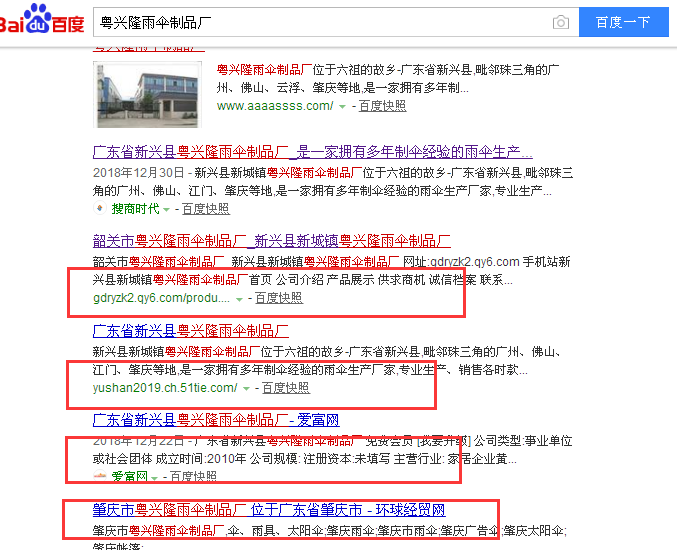Open the factory building thumbnail

pos(147,94)
